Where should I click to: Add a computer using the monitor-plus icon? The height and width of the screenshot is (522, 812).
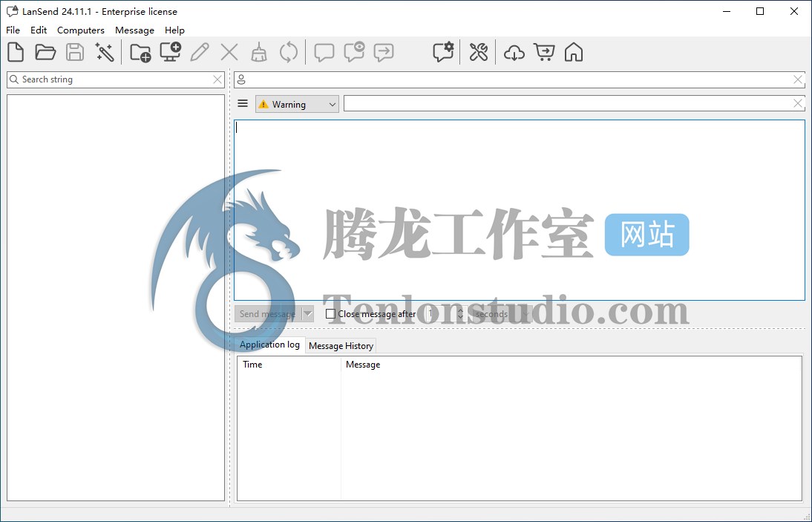click(171, 52)
